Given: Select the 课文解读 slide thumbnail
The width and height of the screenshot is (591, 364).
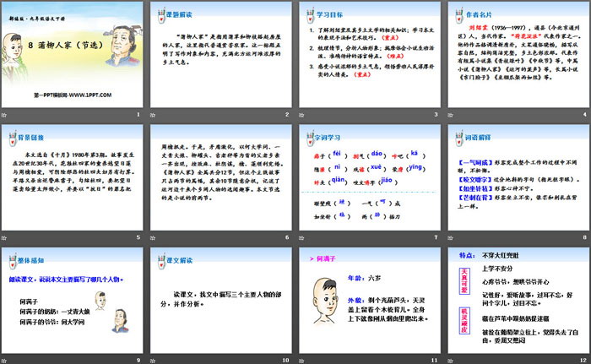Looking at the screenshot, I should coord(221,301).
